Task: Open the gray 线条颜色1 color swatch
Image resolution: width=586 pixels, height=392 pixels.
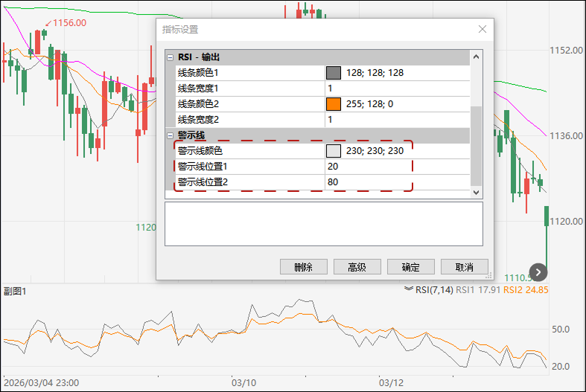Action: point(334,73)
